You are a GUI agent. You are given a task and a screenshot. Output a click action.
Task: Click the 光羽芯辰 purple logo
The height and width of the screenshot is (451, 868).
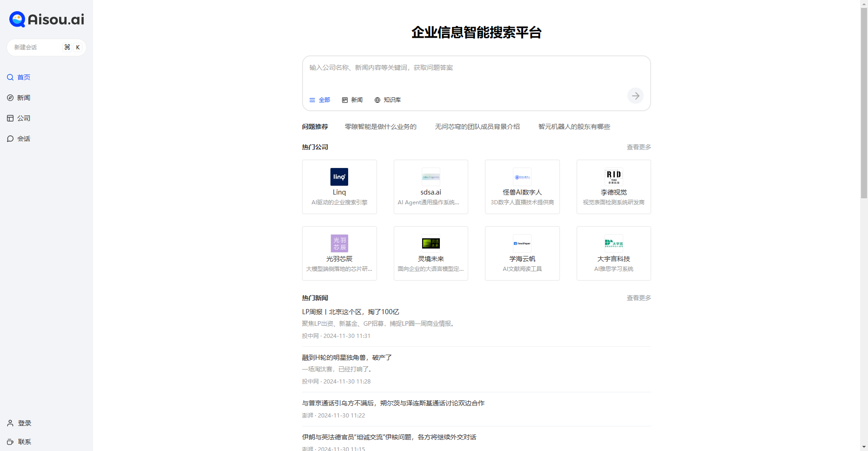pos(339,243)
